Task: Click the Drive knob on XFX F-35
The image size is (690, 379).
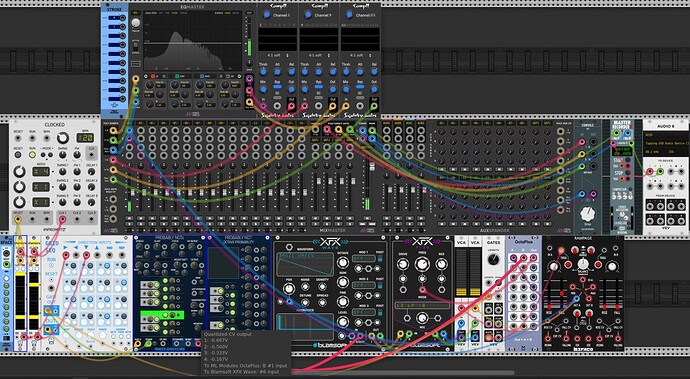Action: click(402, 264)
